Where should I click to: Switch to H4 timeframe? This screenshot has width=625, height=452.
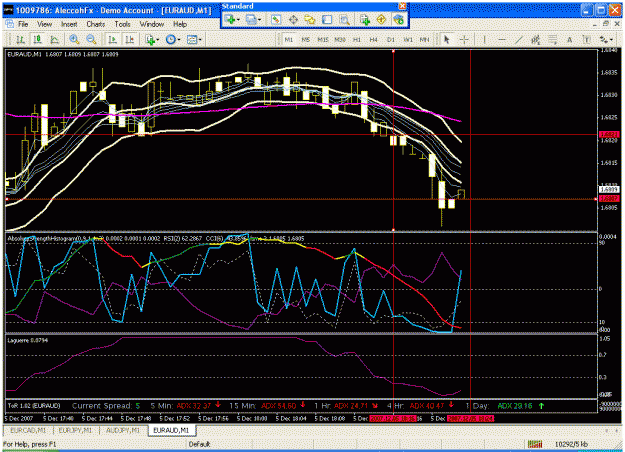click(373, 39)
